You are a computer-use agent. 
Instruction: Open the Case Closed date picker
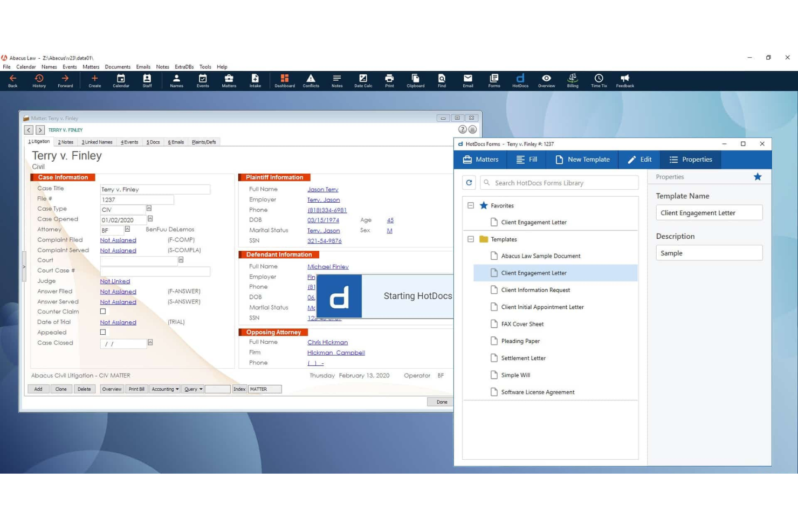click(x=150, y=342)
